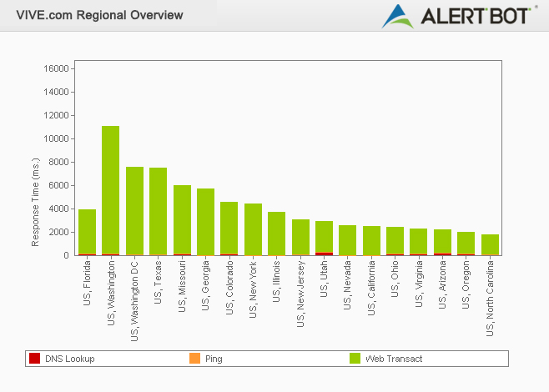Click the US, Washington tallest bar
The height and width of the screenshot is (392, 549).
111,190
